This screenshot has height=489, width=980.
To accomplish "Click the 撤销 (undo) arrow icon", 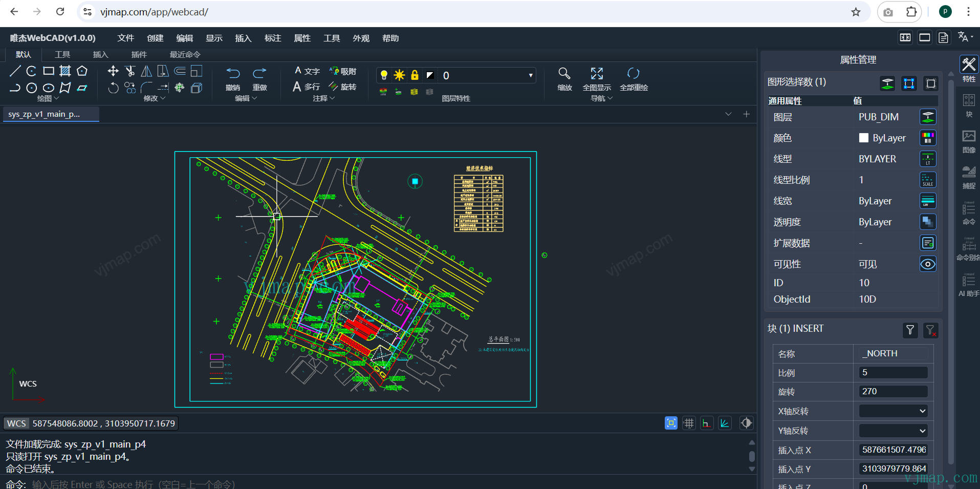I will [233, 73].
